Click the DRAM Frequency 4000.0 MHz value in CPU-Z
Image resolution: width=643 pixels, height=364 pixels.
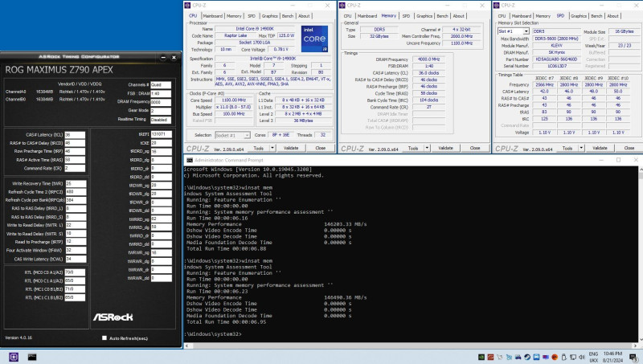point(428,59)
